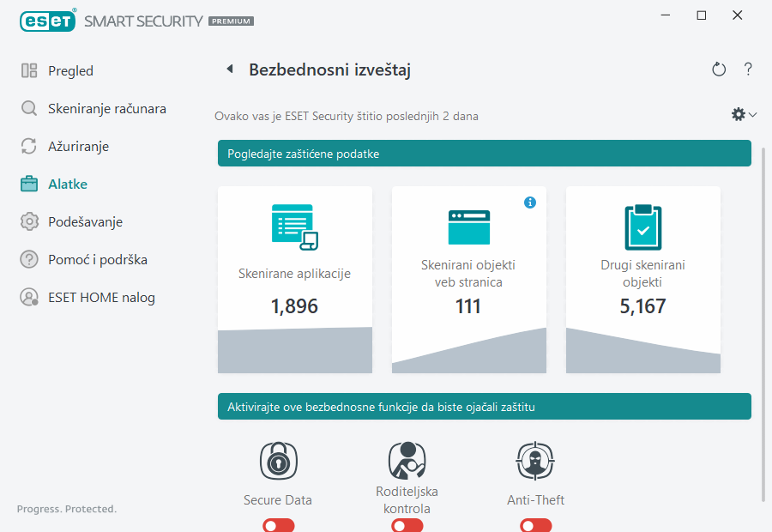The width and height of the screenshot is (772, 532).
Task: Enable the Secure Data toggle
Action: pyautogui.click(x=278, y=524)
